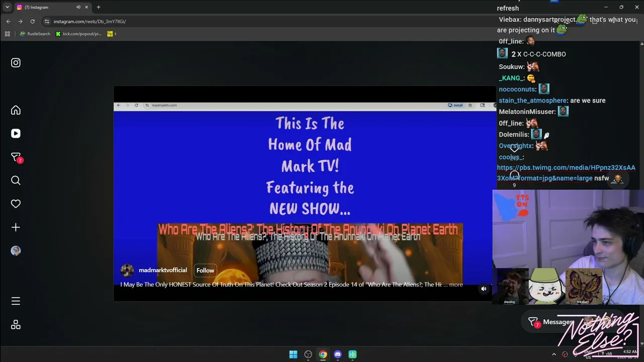Screen dimensions: 644x362
Task: Open Discord from the taskbar
Action: [338, 354]
